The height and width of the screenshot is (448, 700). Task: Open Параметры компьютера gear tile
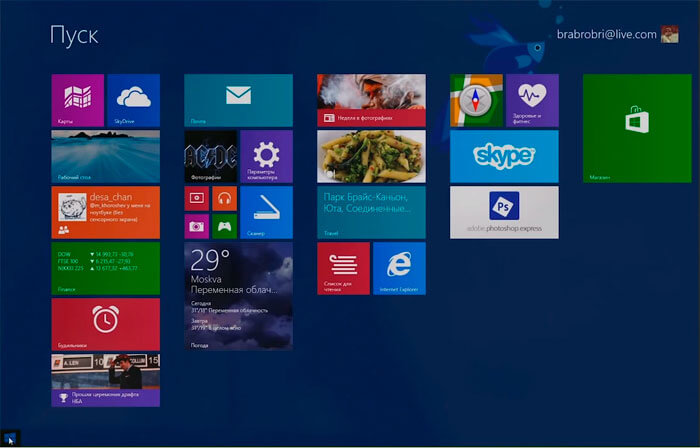[267, 157]
